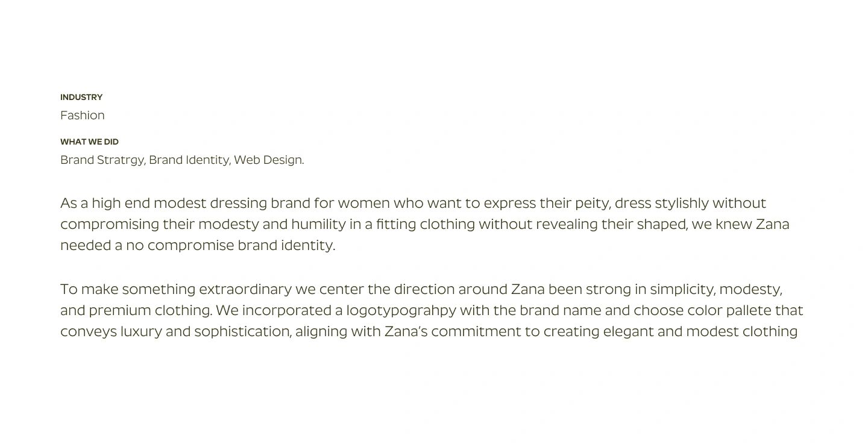Select the Fashion industry text

coord(83,115)
